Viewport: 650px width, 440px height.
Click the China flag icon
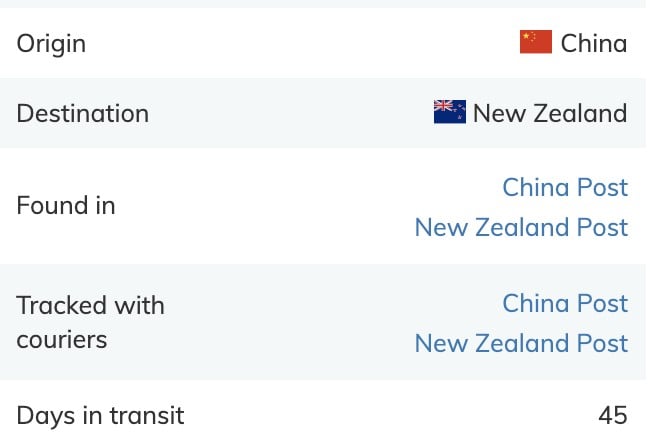tap(536, 43)
